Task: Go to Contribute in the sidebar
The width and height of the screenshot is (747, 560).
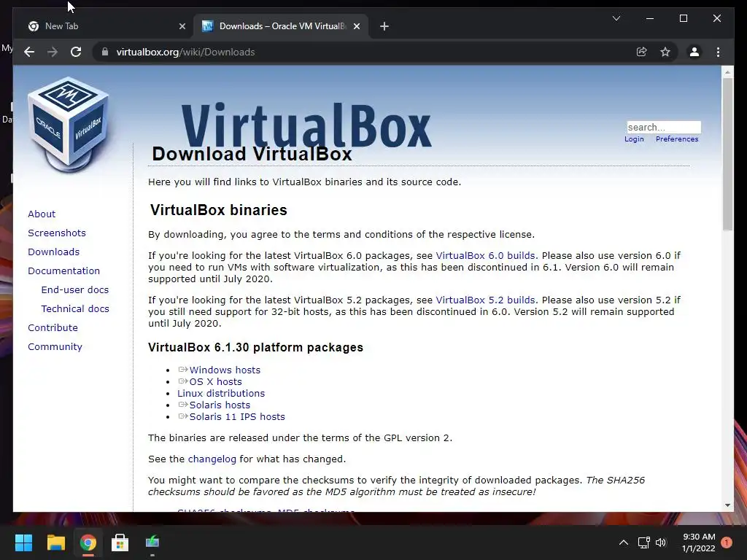Action: click(53, 328)
